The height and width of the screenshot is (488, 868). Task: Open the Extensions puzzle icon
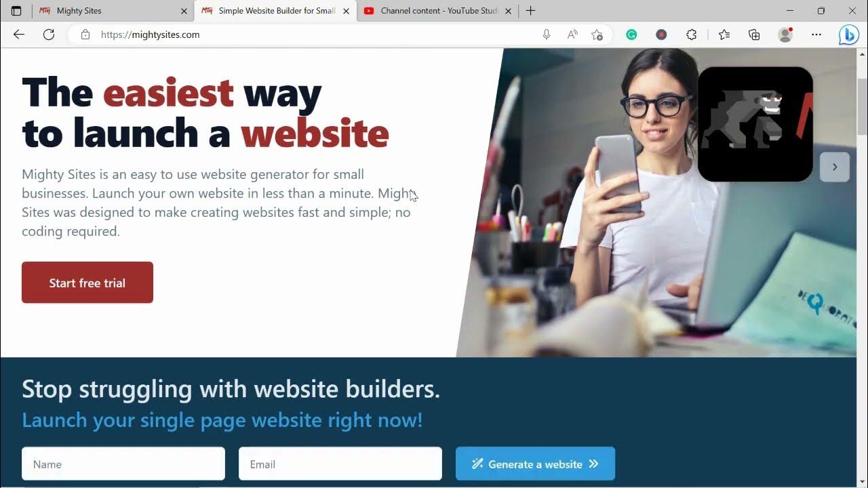pos(691,35)
